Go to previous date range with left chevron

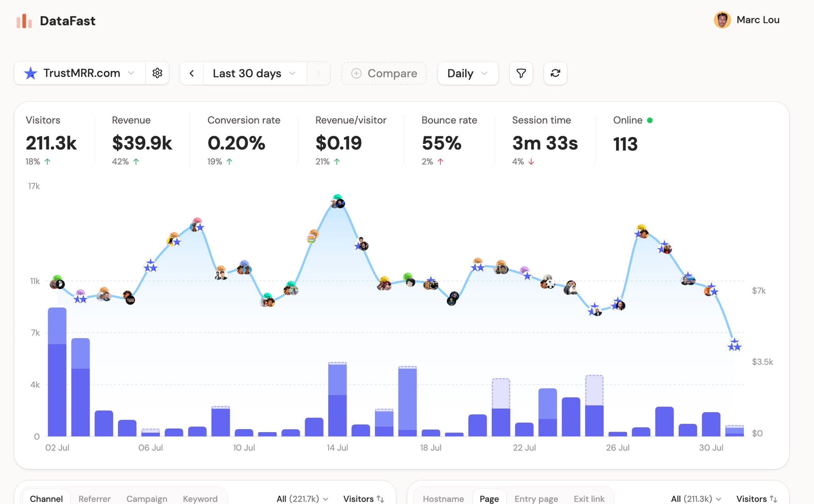click(192, 73)
